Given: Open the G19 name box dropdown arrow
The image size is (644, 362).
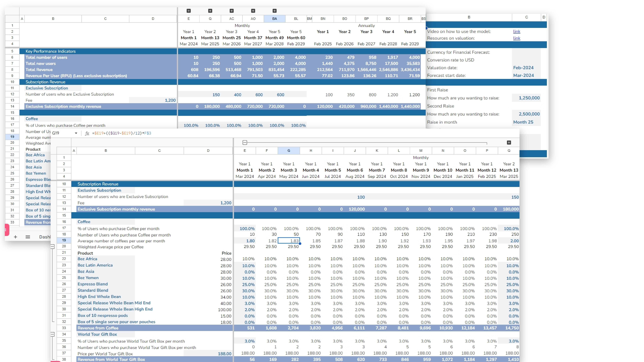Looking at the screenshot, I should point(76,133).
